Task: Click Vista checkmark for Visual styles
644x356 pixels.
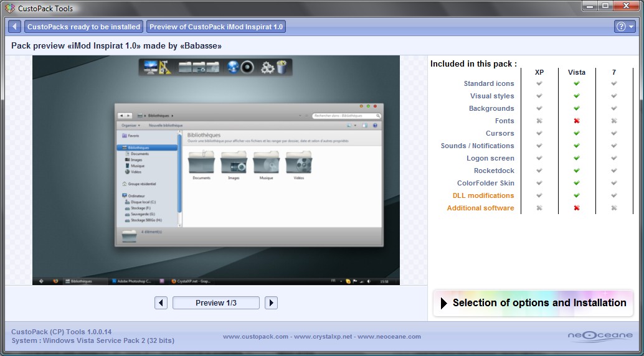Action: pos(577,96)
